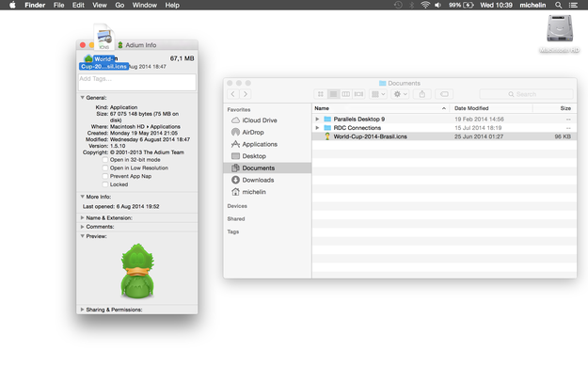The height and width of the screenshot is (367, 588).
Task: Switch Finder to Cover Flow view
Action: click(358, 94)
